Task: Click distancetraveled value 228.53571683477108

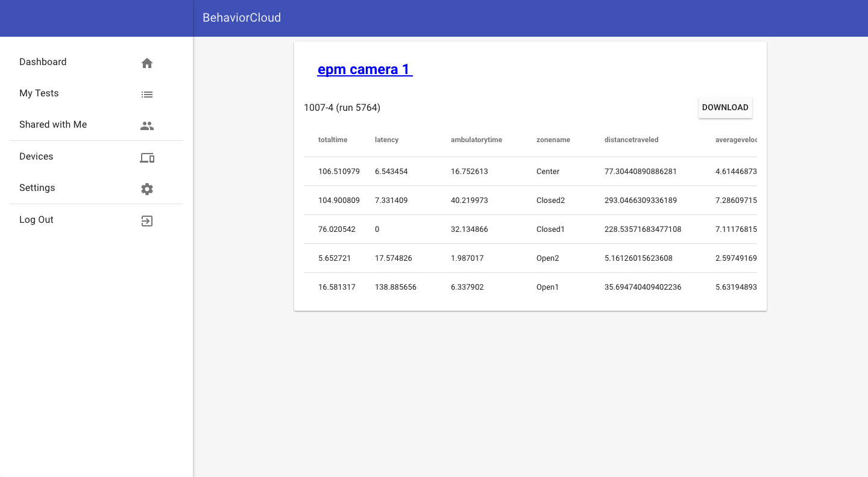Action: click(643, 229)
